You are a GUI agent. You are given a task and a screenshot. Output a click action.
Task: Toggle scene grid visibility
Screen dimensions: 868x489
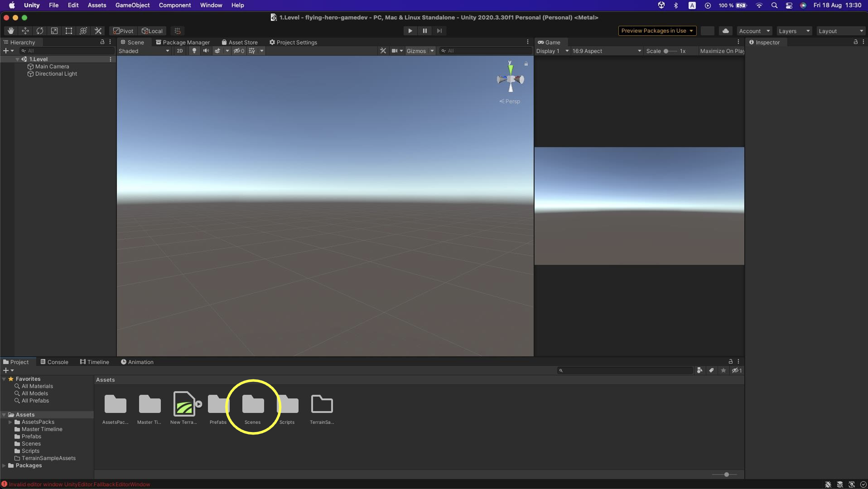[x=252, y=51]
